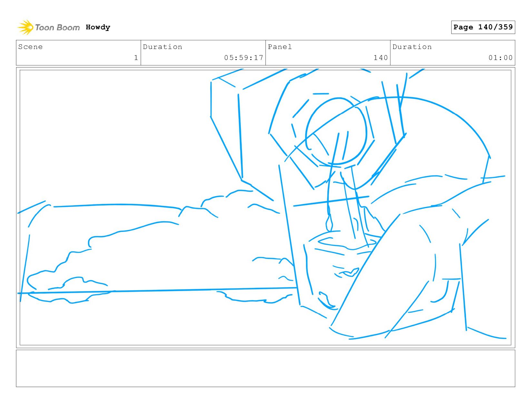This screenshot has width=532, height=411.
Task: Click the empty notes box below the panel
Action: [x=265, y=368]
